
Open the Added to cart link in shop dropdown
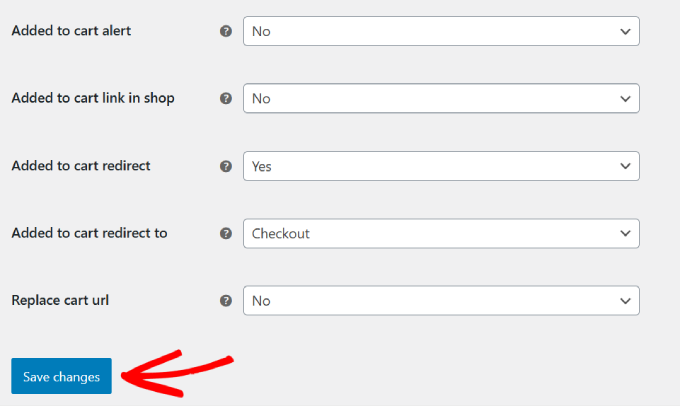coord(440,99)
